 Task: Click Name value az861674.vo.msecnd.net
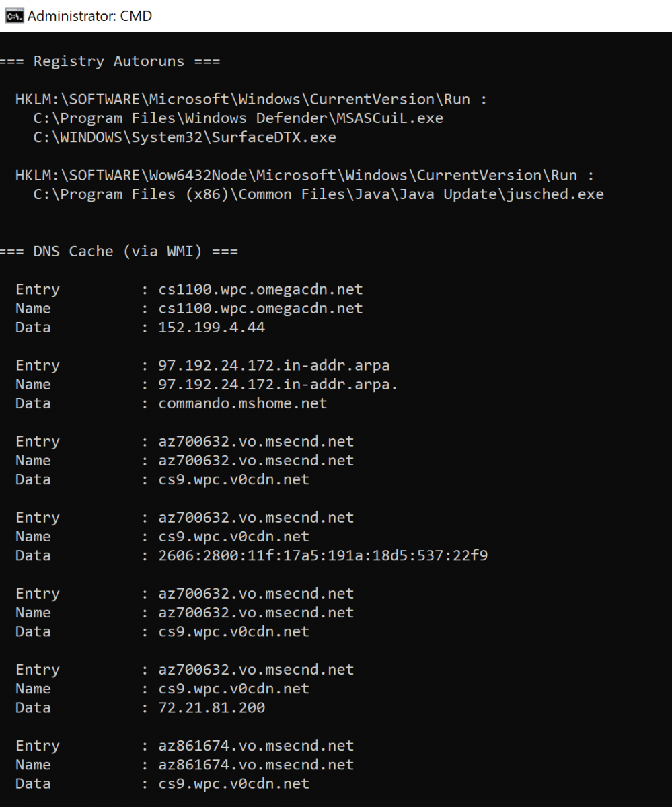point(256,765)
